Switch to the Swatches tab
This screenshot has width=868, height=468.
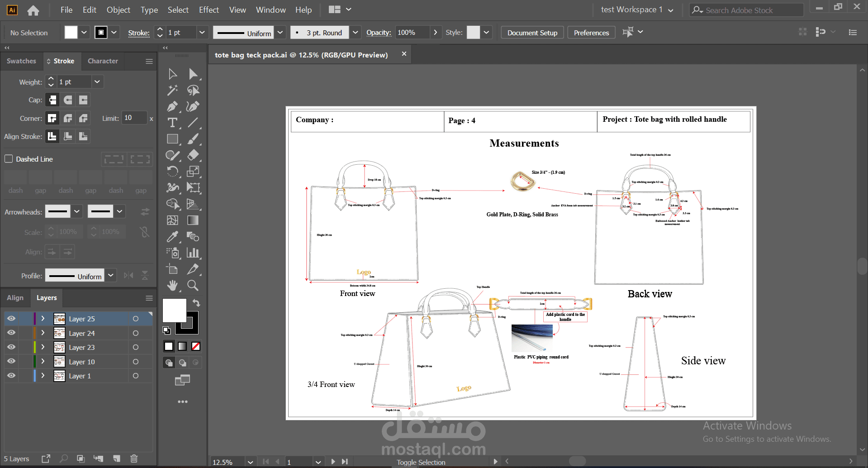point(21,61)
